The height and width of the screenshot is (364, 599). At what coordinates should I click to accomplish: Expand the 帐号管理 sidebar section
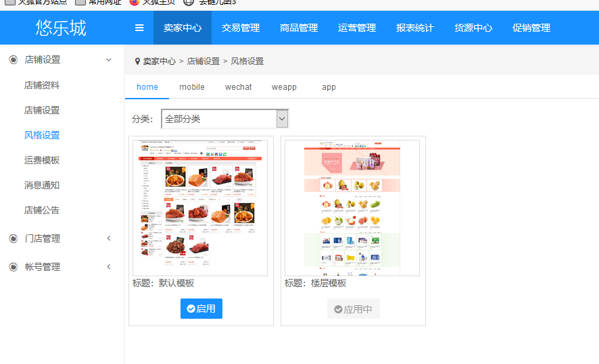point(109,267)
